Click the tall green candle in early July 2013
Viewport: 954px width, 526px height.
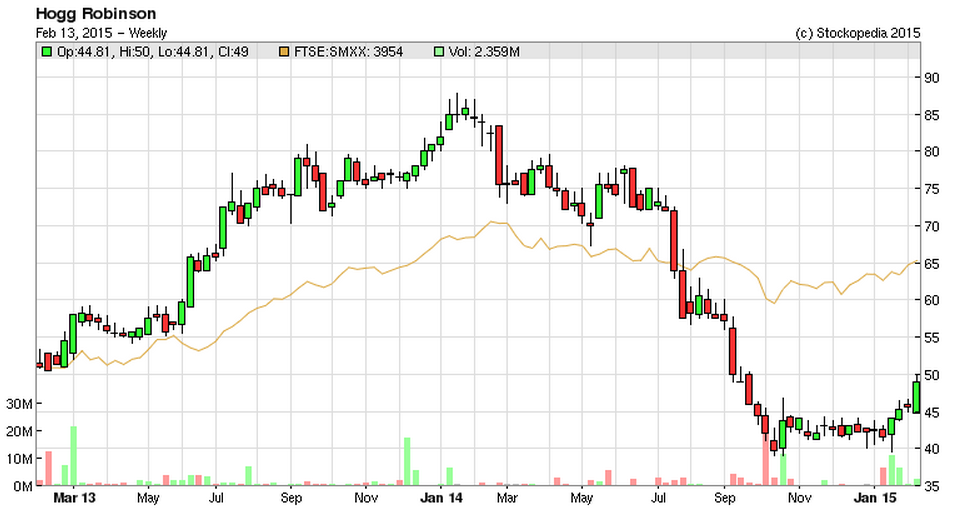223,227
